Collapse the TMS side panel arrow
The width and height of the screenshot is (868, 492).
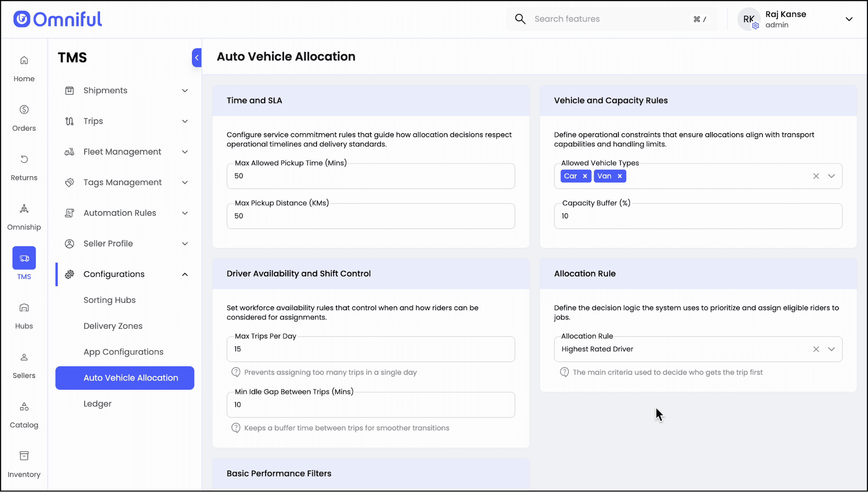197,58
